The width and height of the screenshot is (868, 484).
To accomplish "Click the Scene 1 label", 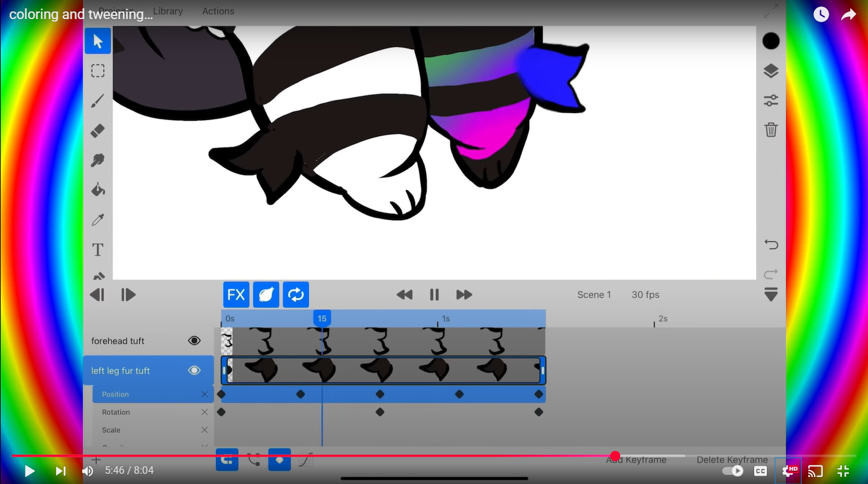I will coord(594,294).
